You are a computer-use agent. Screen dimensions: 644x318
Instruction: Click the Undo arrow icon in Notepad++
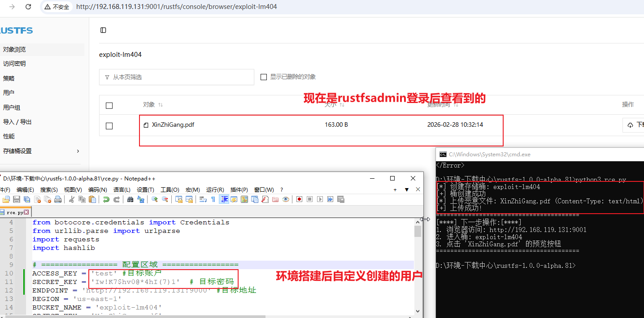coord(106,199)
